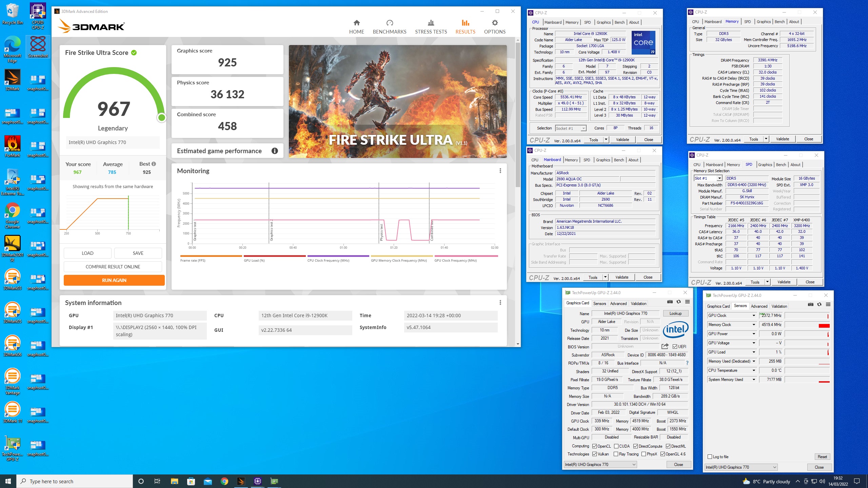Image resolution: width=868 pixels, height=488 pixels.
Task: Click the Bus Interface question mark in GPU-Z
Action: click(687, 363)
